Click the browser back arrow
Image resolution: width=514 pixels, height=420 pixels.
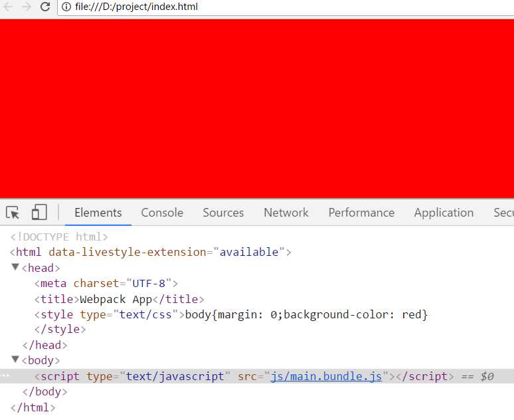click(x=9, y=7)
